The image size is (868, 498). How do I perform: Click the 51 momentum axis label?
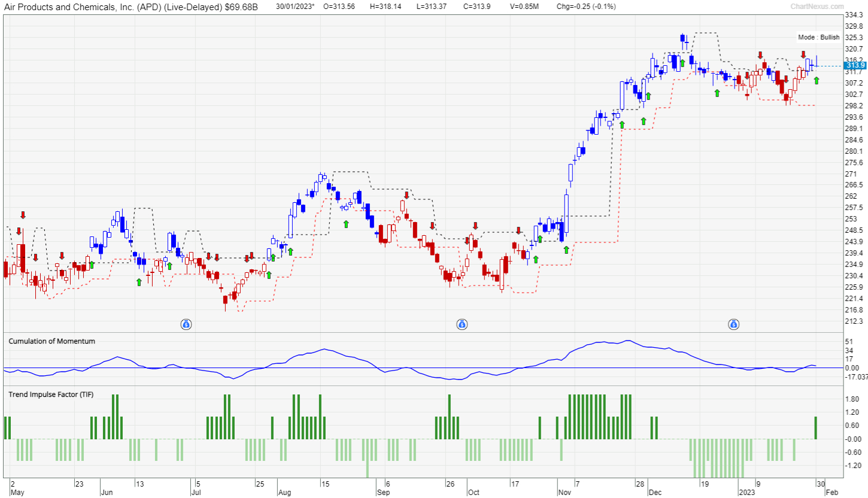click(848, 341)
